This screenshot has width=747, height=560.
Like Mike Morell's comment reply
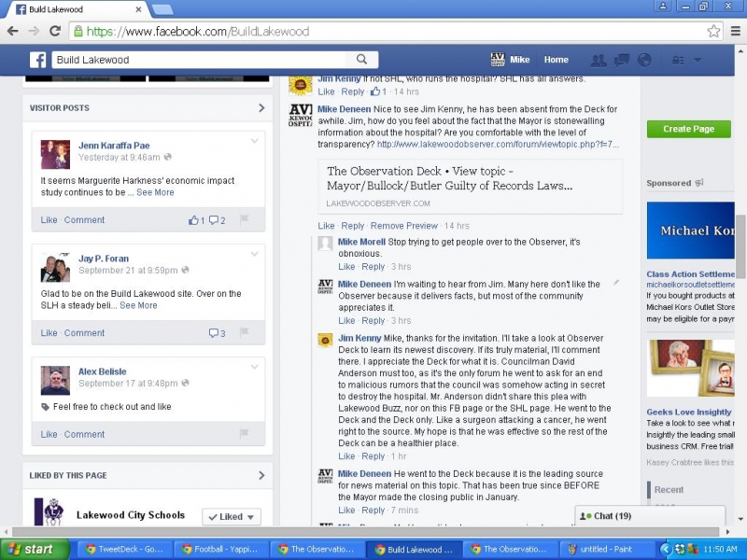345,267
